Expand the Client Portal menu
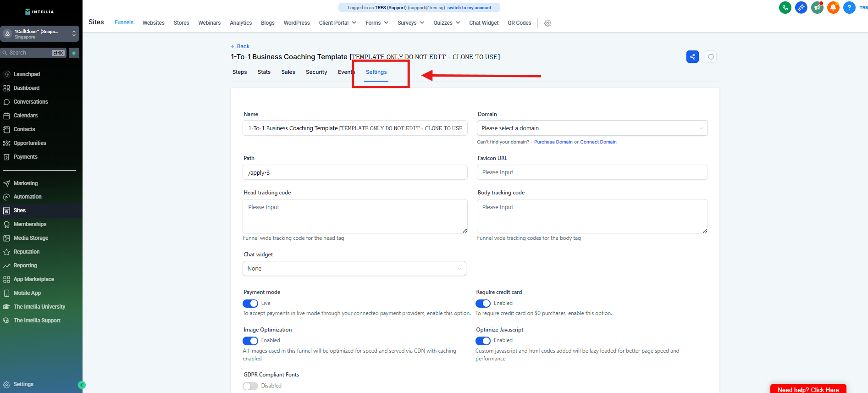868x393 pixels. tap(337, 23)
